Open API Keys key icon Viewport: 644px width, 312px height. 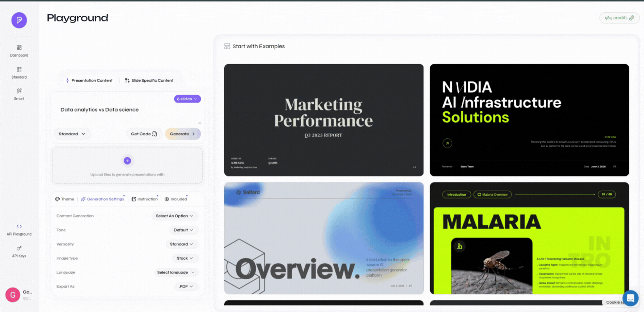(x=19, y=248)
